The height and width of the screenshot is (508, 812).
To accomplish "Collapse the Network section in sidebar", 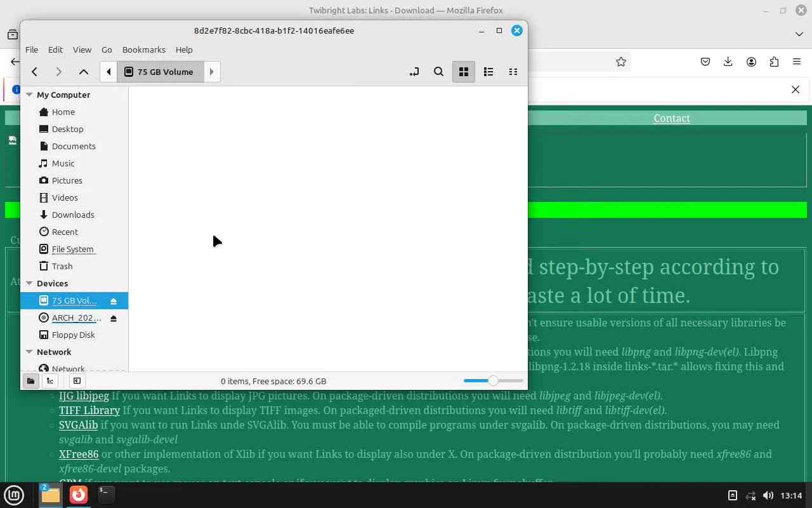I will [x=29, y=352].
